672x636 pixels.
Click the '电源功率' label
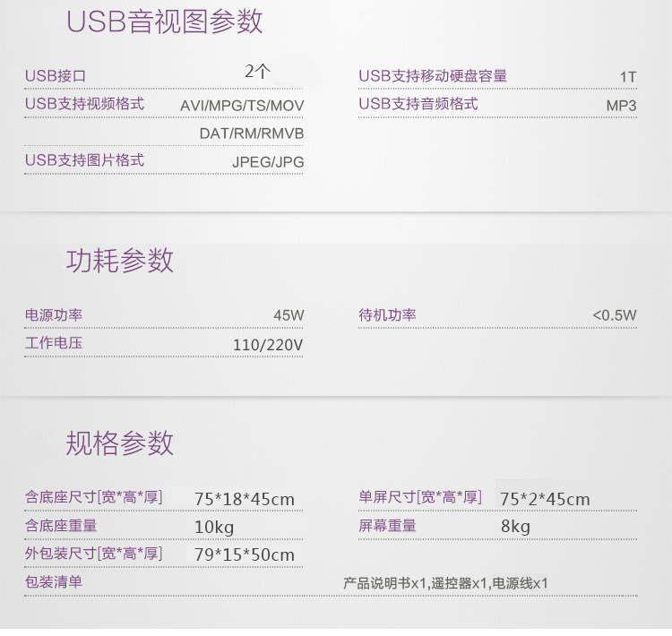click(54, 315)
